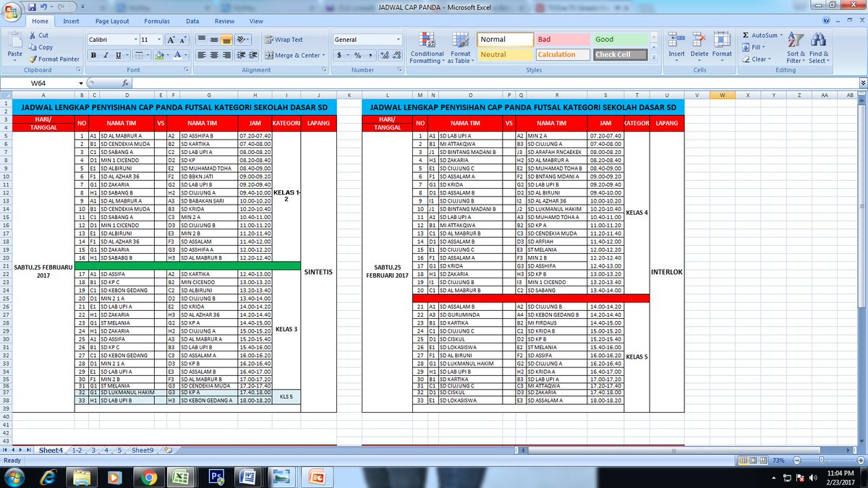Viewport: 868px width, 488px height.
Task: Switch to sheet tab 1-2
Action: pos(77,450)
